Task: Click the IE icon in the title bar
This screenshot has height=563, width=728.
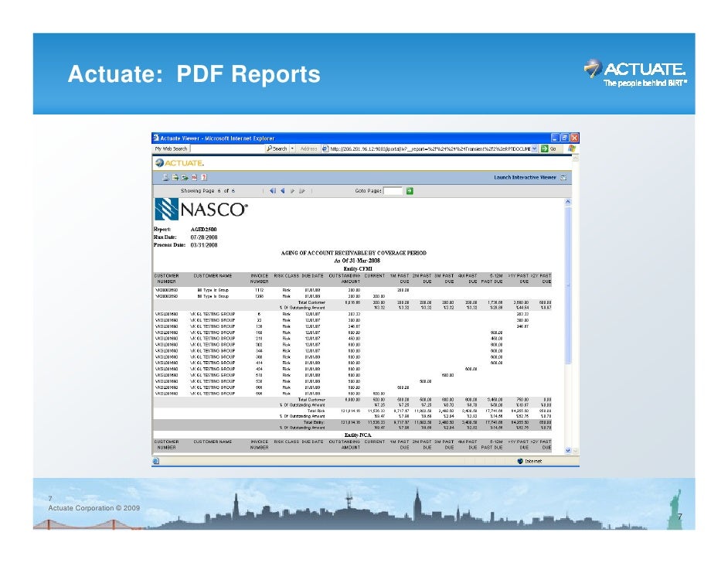Action: point(156,138)
